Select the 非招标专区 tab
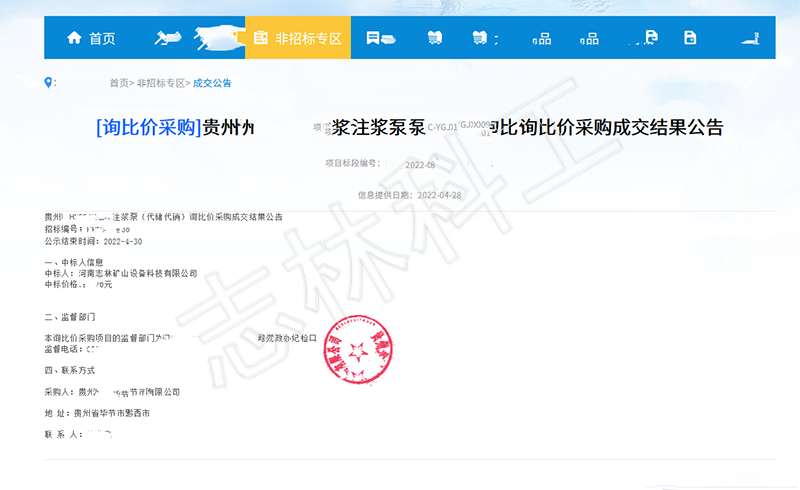This screenshot has height=490, width=800. pyautogui.click(x=298, y=38)
